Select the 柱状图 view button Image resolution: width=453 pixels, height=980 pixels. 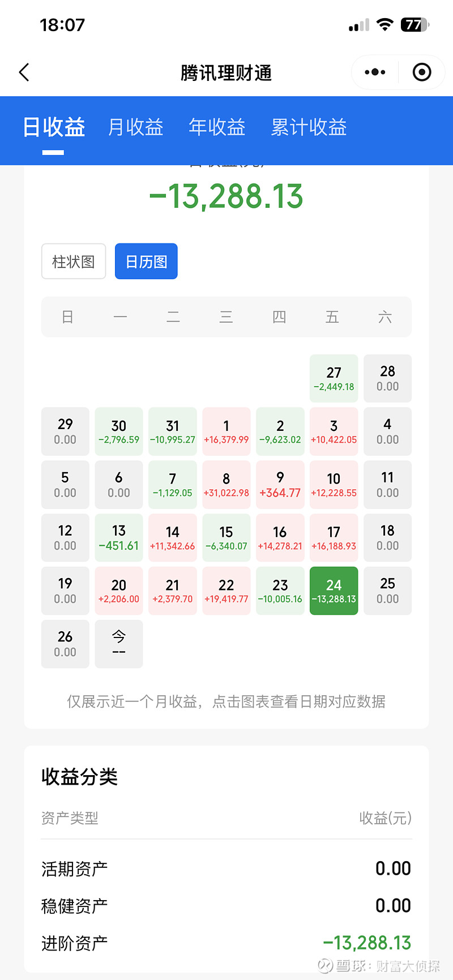coord(74,262)
